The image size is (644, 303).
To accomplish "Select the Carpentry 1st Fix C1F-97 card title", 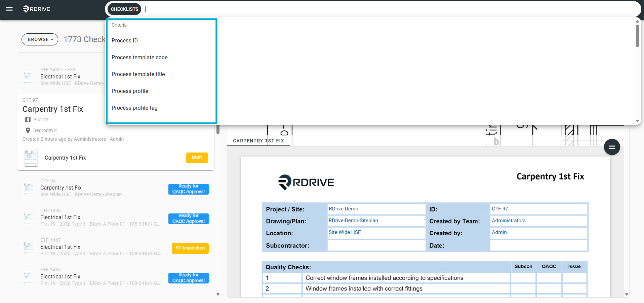I will tap(53, 109).
